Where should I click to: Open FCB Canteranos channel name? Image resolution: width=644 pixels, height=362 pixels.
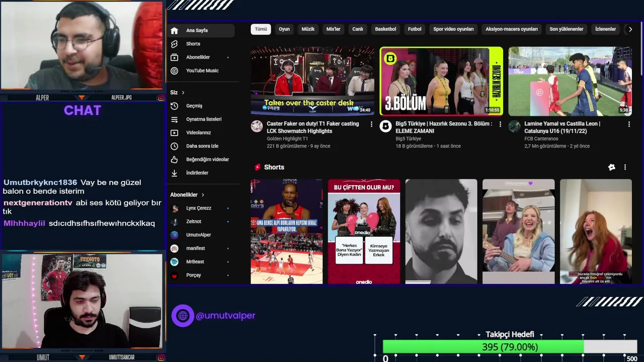click(x=541, y=139)
